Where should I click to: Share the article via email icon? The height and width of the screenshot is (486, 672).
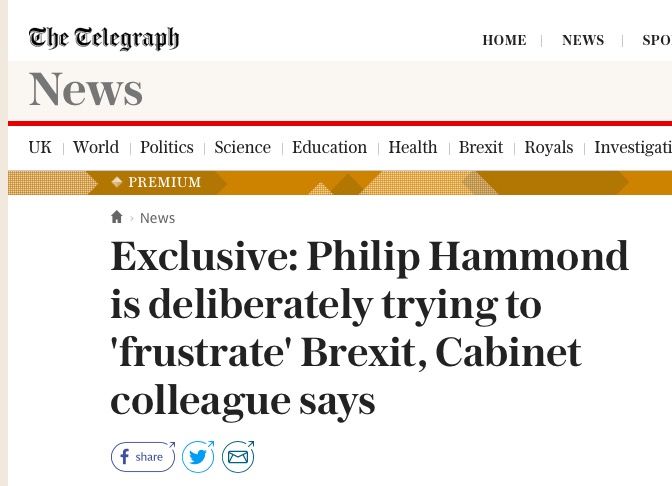pos(238,457)
